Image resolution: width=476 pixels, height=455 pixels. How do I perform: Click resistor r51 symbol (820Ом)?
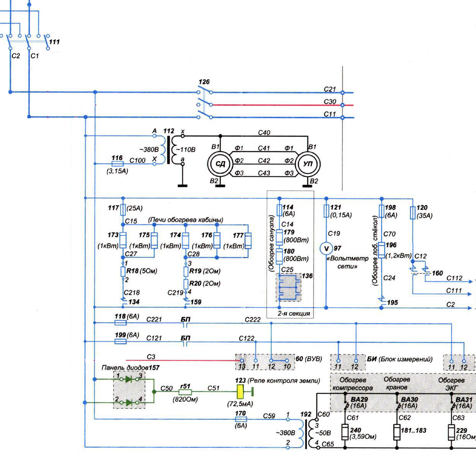[x=185, y=392]
